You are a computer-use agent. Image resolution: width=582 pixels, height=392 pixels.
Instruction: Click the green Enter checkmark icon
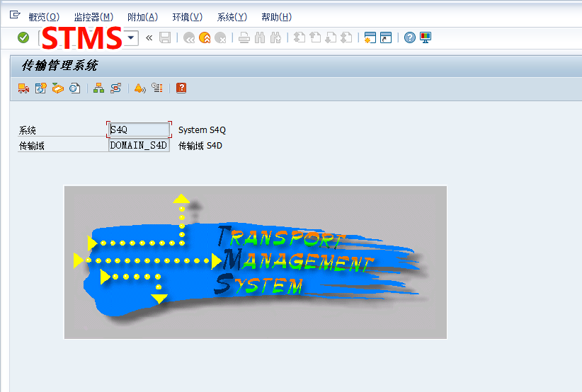[23, 38]
